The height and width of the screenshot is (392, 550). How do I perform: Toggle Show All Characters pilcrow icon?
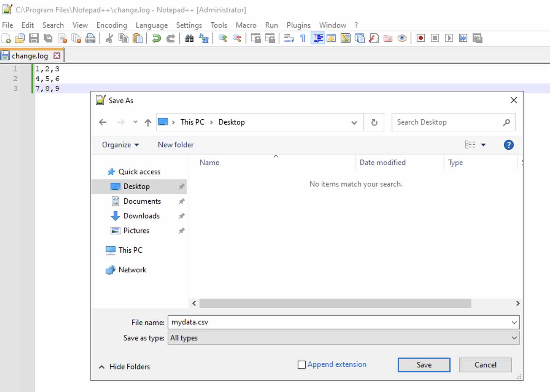[303, 38]
